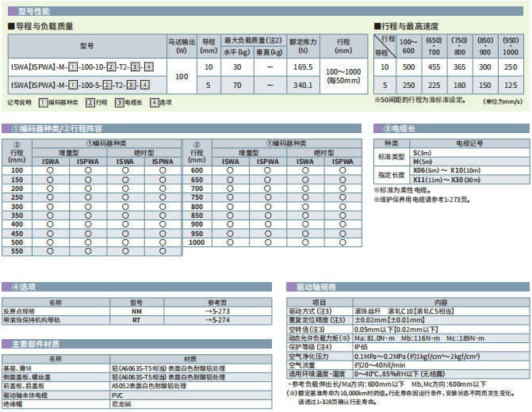Select speed value 455 in speed table

click(x=434, y=67)
